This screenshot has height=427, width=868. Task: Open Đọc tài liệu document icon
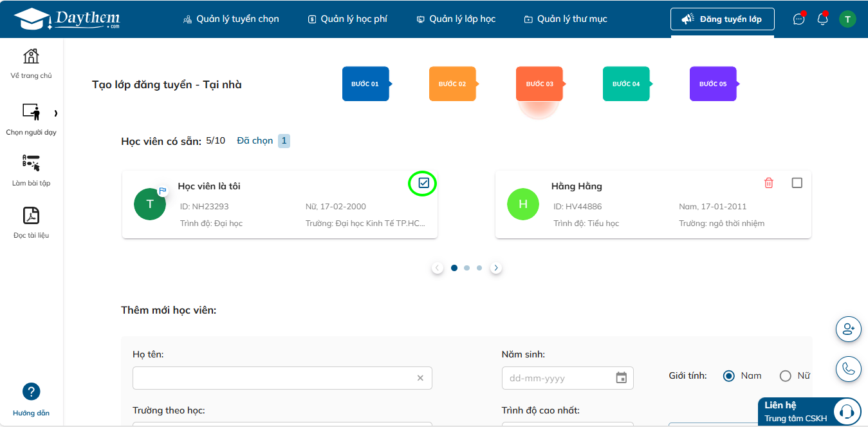(x=31, y=215)
